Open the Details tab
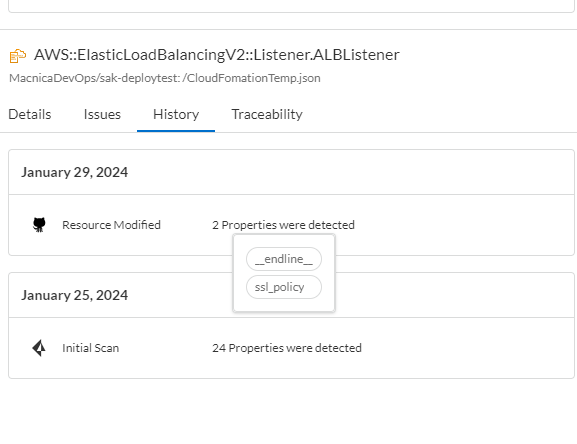 30,114
